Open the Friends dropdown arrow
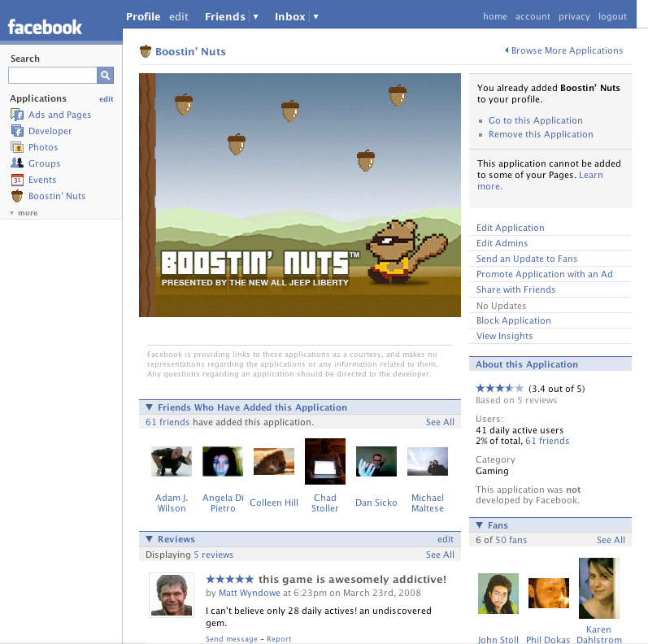Image resolution: width=648 pixels, height=644 pixels. tap(256, 17)
